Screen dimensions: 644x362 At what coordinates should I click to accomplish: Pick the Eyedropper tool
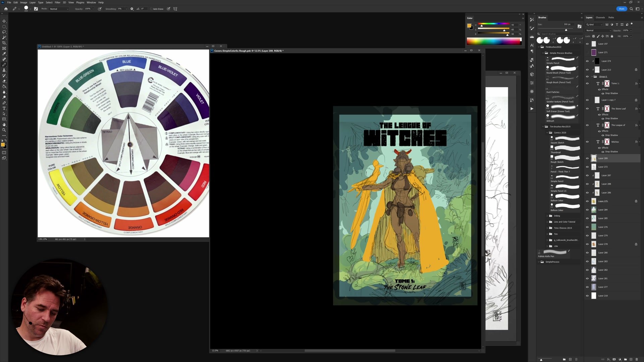(4, 54)
